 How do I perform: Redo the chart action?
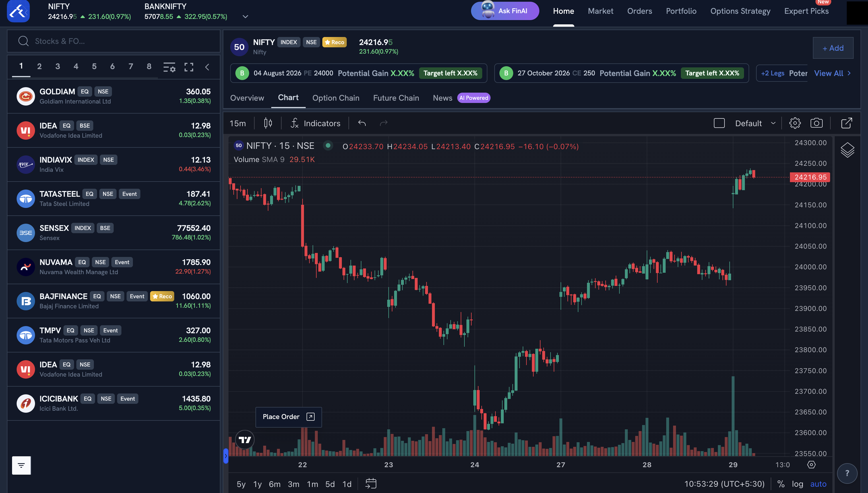pyautogui.click(x=383, y=123)
